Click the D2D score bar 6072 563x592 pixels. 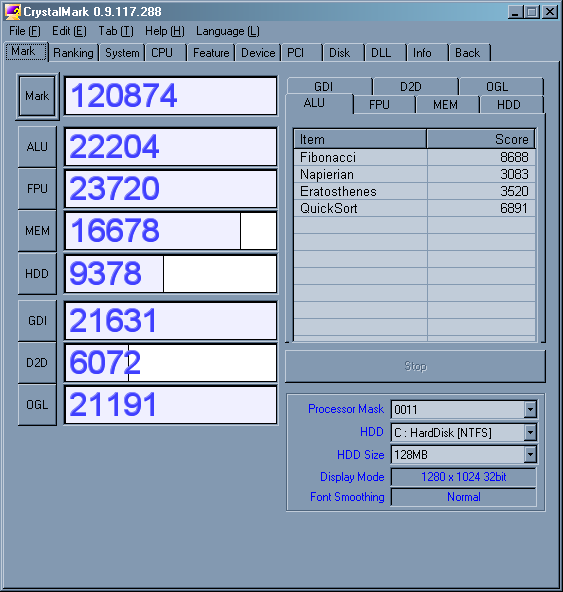[171, 363]
